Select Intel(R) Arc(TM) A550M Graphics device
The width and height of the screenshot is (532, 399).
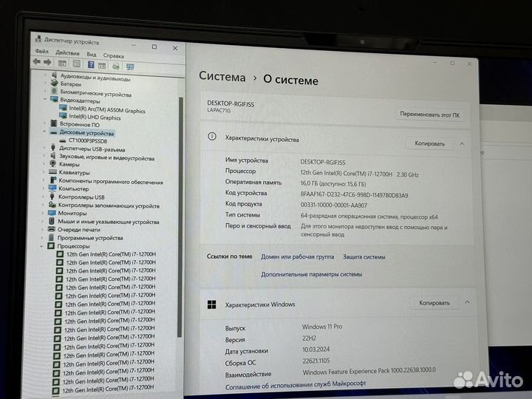click(x=107, y=109)
